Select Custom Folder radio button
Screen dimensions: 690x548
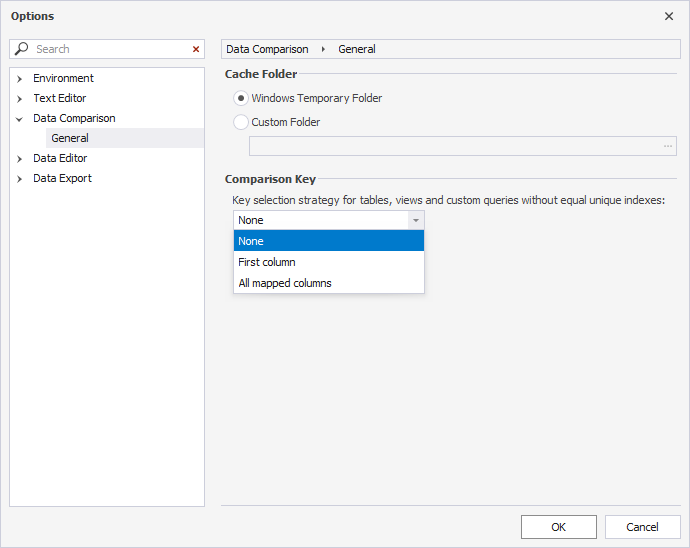[241, 122]
